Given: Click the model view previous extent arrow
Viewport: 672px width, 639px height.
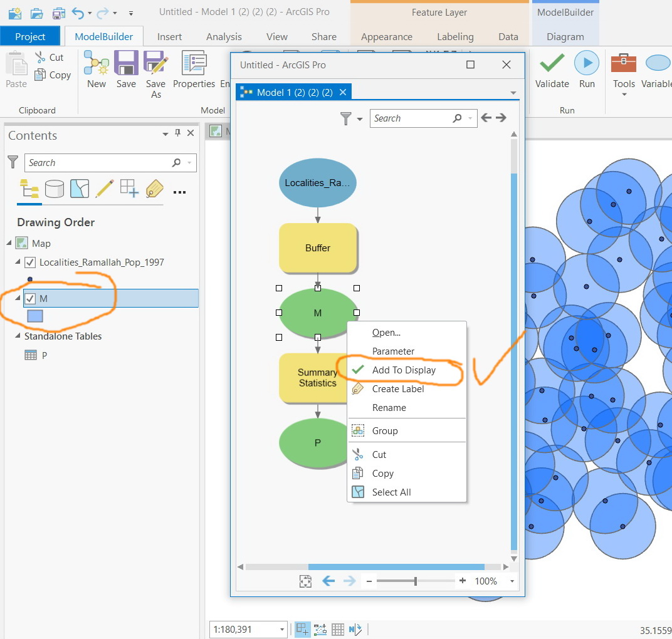Looking at the screenshot, I should point(328,581).
